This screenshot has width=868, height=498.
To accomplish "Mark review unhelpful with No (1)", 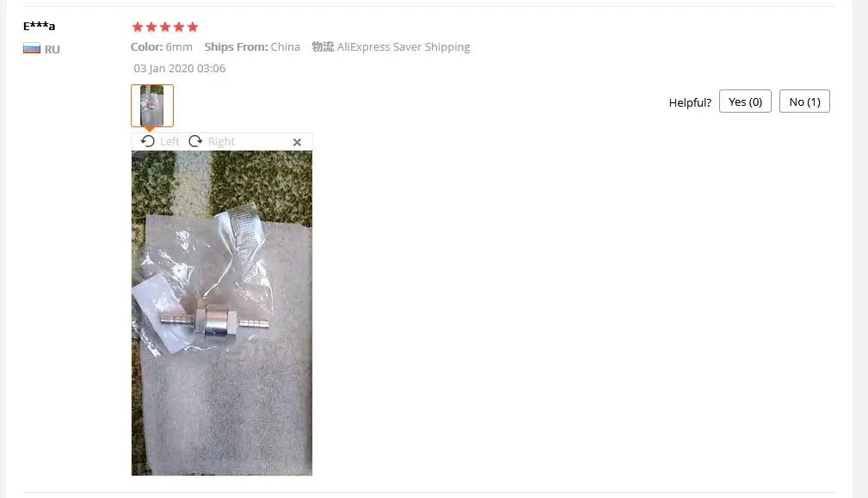I will [x=804, y=101].
